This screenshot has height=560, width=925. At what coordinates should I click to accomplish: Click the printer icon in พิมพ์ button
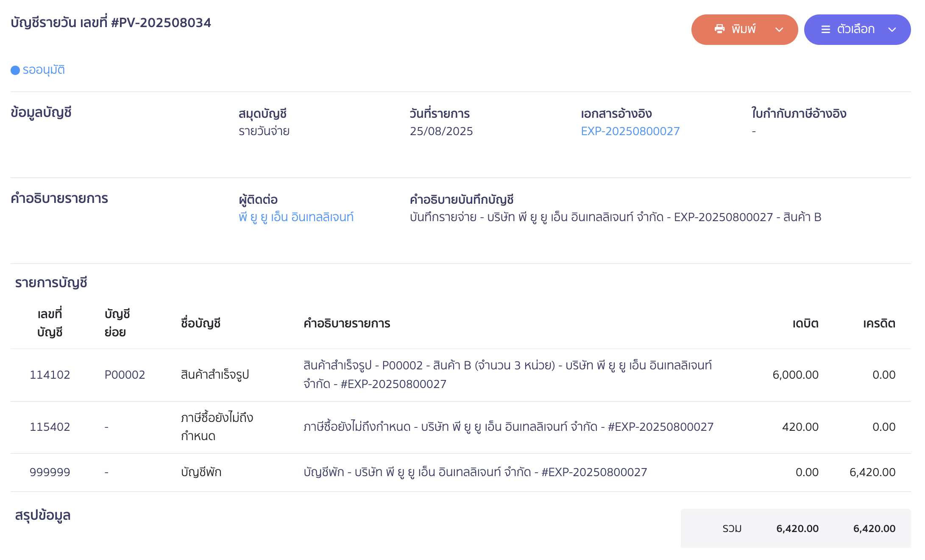pos(719,29)
